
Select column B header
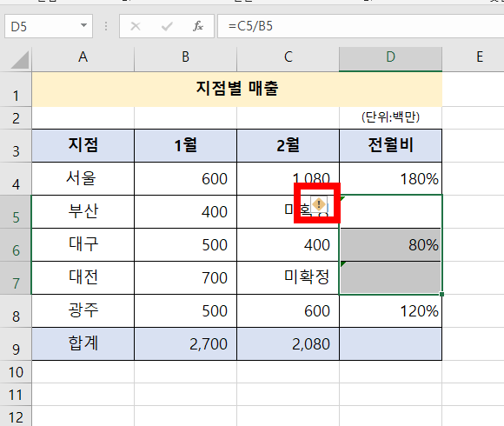[185, 57]
